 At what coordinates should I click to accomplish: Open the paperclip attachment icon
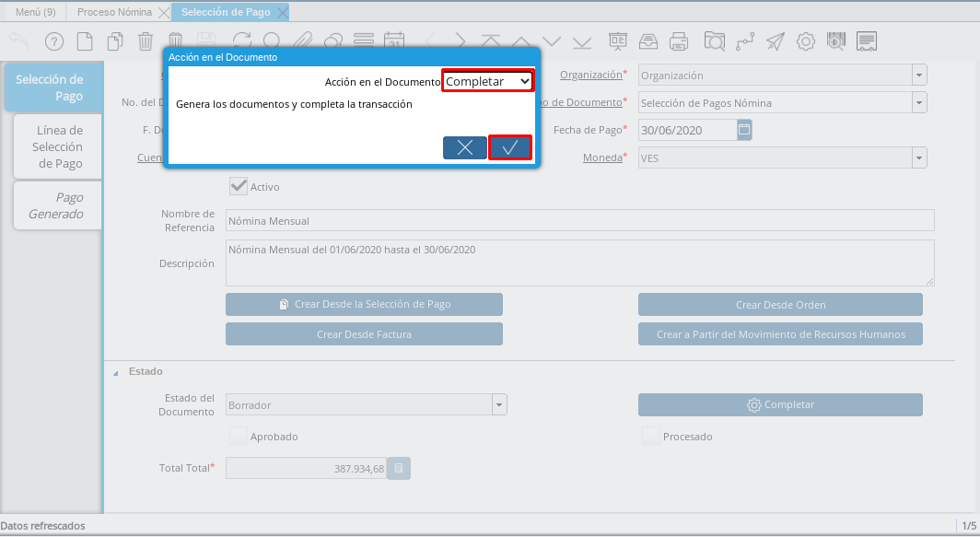[303, 40]
